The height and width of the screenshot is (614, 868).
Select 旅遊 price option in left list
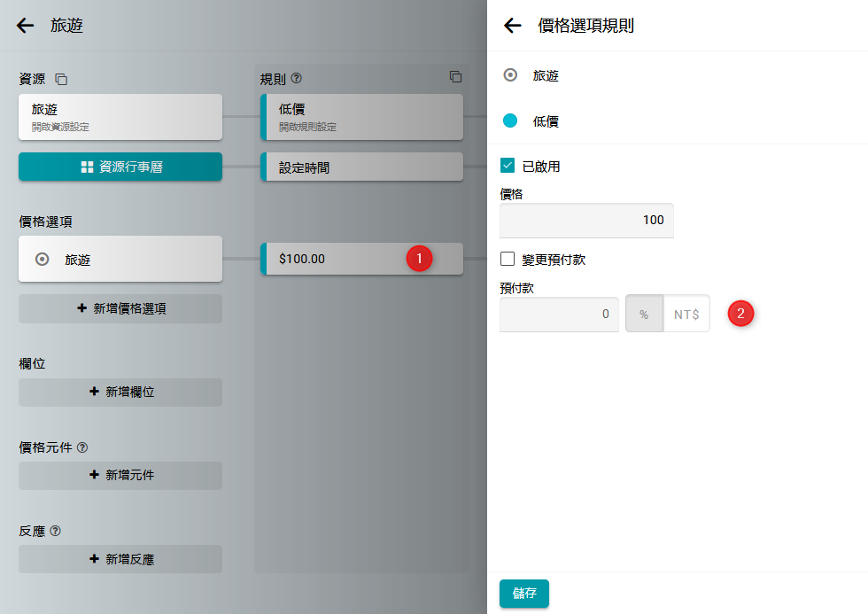(x=120, y=259)
